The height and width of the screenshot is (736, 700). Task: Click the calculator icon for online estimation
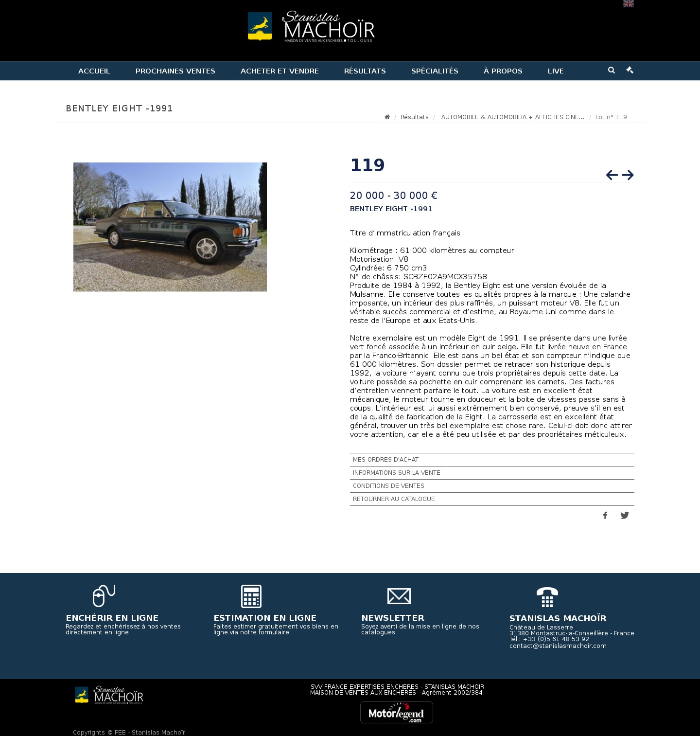[x=251, y=596]
